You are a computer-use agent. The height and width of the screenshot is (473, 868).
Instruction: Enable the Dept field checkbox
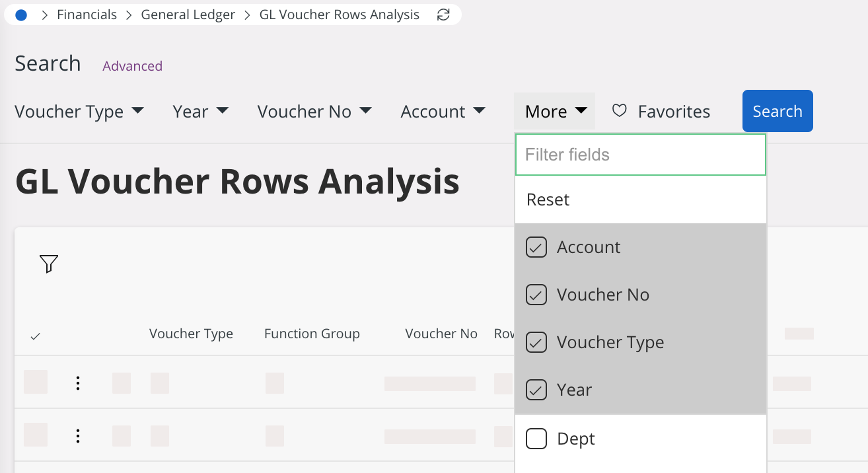click(x=536, y=439)
